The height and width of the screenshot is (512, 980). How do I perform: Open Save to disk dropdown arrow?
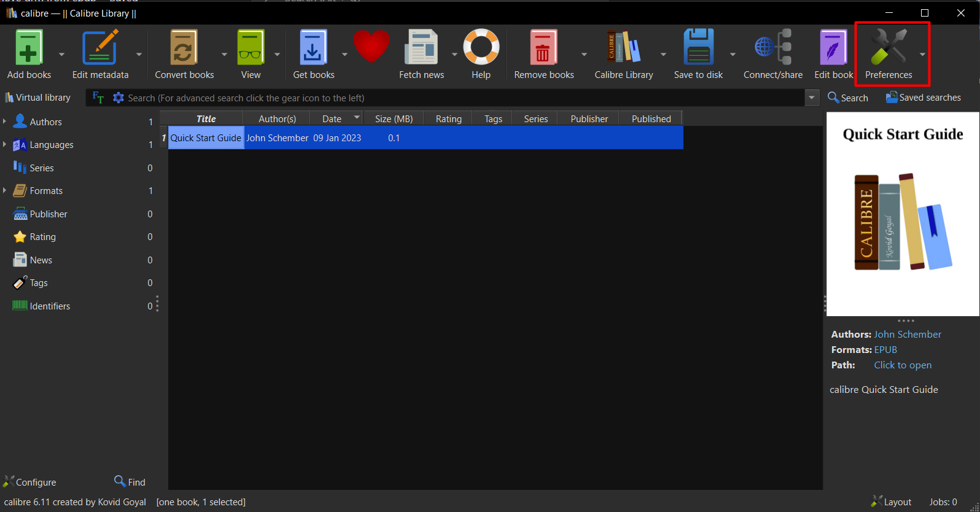pyautogui.click(x=733, y=55)
